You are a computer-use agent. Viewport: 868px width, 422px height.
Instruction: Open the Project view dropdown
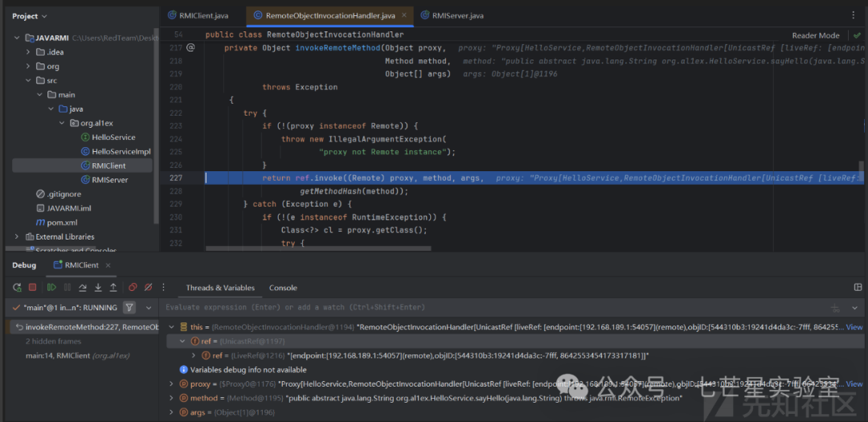30,16
